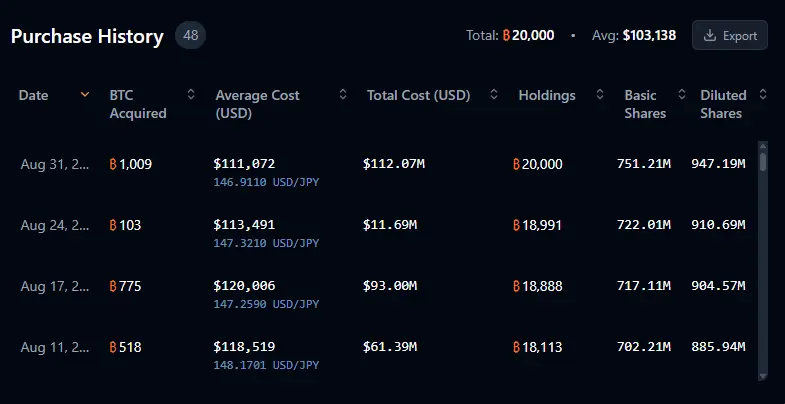This screenshot has height=404, width=785.
Task: Toggle Total Cost column sort arrows
Action: point(494,94)
